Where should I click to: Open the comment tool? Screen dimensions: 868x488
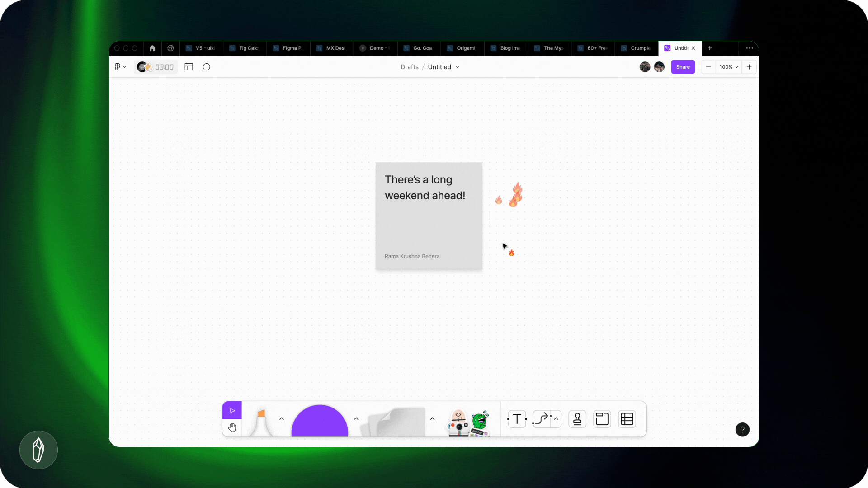(x=206, y=67)
